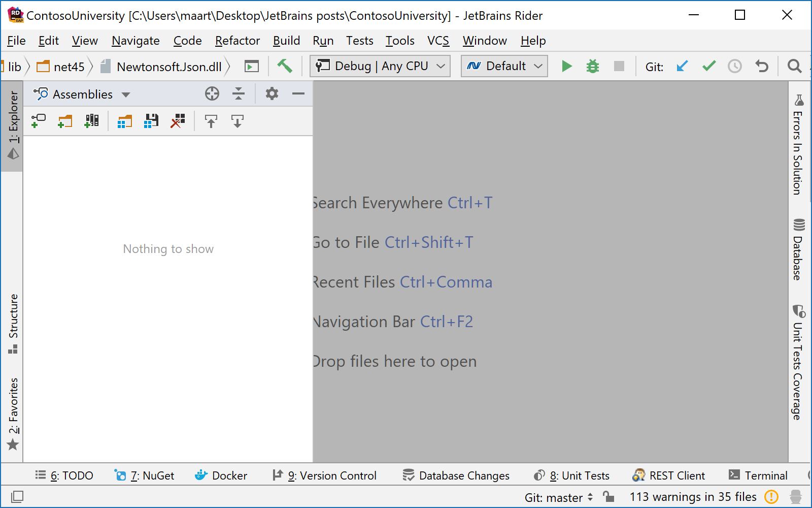Open the 7: NuGet tool window
812x508 pixels.
(144, 475)
